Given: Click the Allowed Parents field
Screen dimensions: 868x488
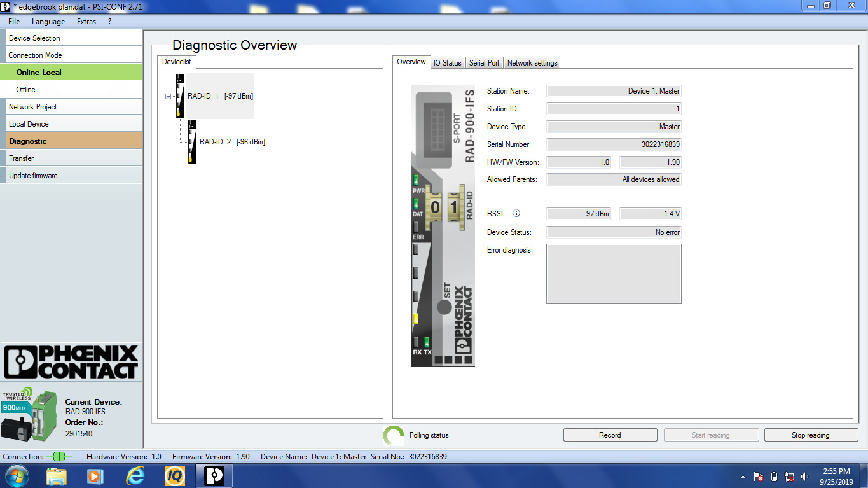Looking at the screenshot, I should tap(614, 179).
